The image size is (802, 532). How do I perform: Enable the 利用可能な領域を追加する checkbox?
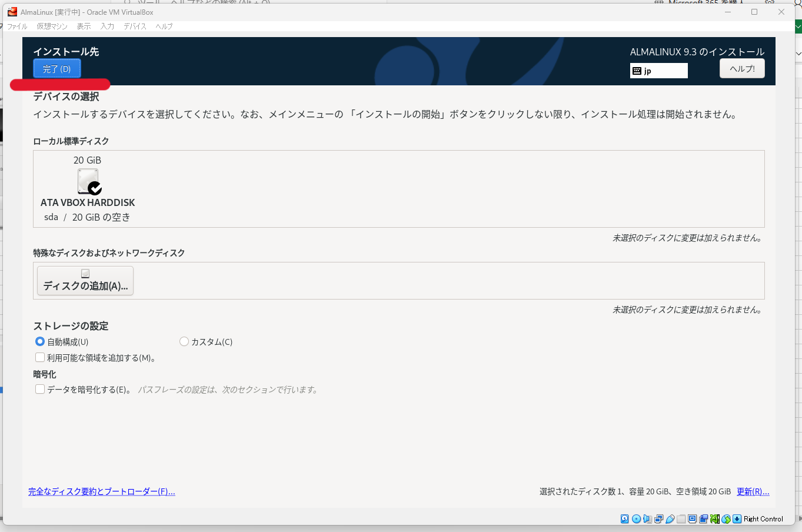click(39, 357)
